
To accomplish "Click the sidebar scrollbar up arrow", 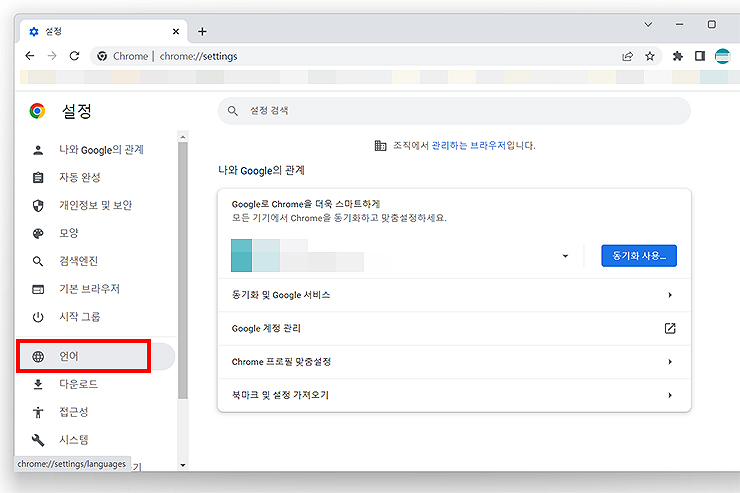I will point(183,137).
